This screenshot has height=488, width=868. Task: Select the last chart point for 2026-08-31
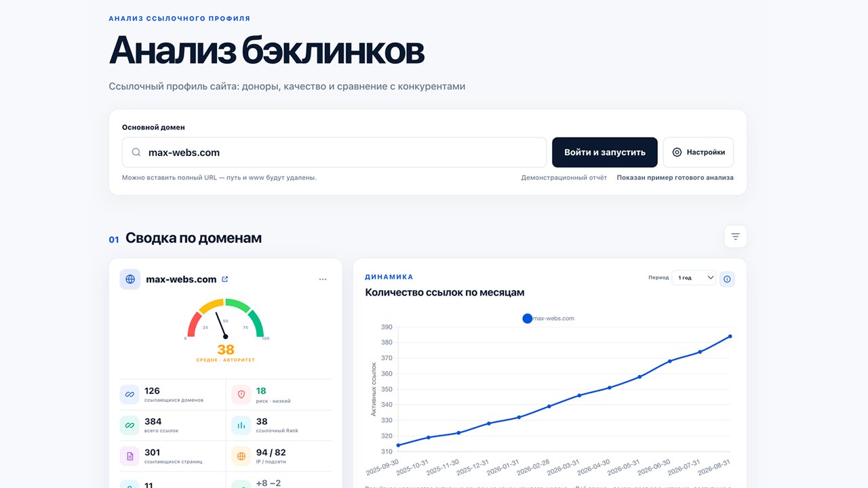[x=730, y=336]
